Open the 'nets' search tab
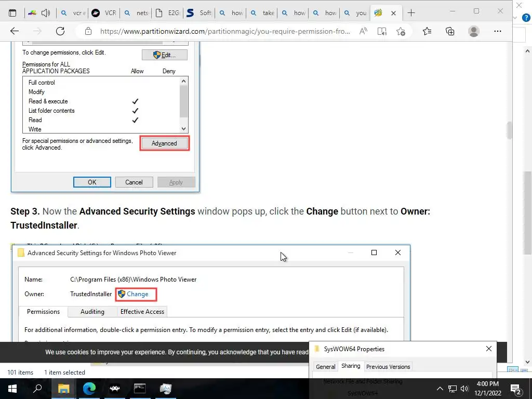This screenshot has width=532, height=399. coord(136,13)
